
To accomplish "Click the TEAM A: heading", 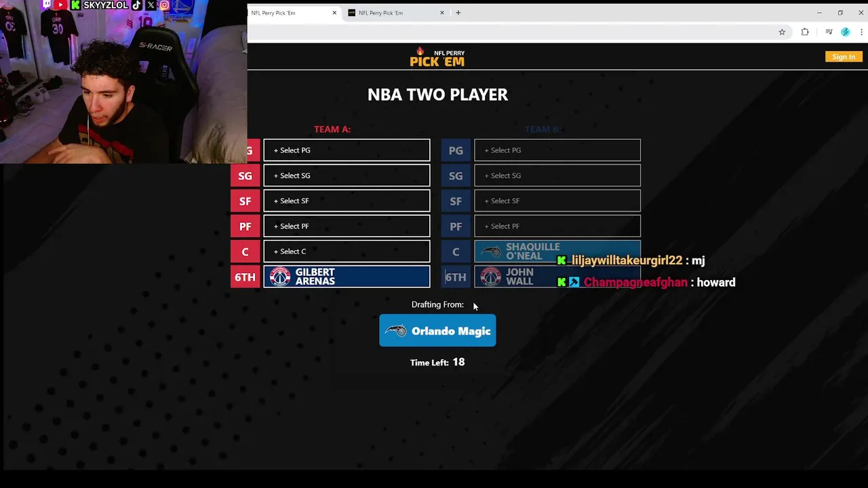I will tap(332, 129).
